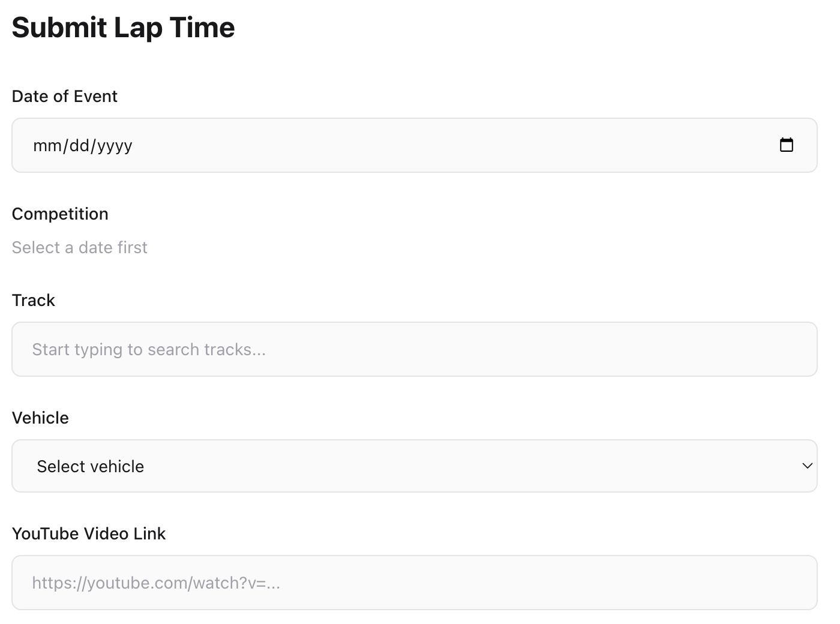Click the Competition section label
The height and width of the screenshot is (624, 840).
(x=60, y=214)
